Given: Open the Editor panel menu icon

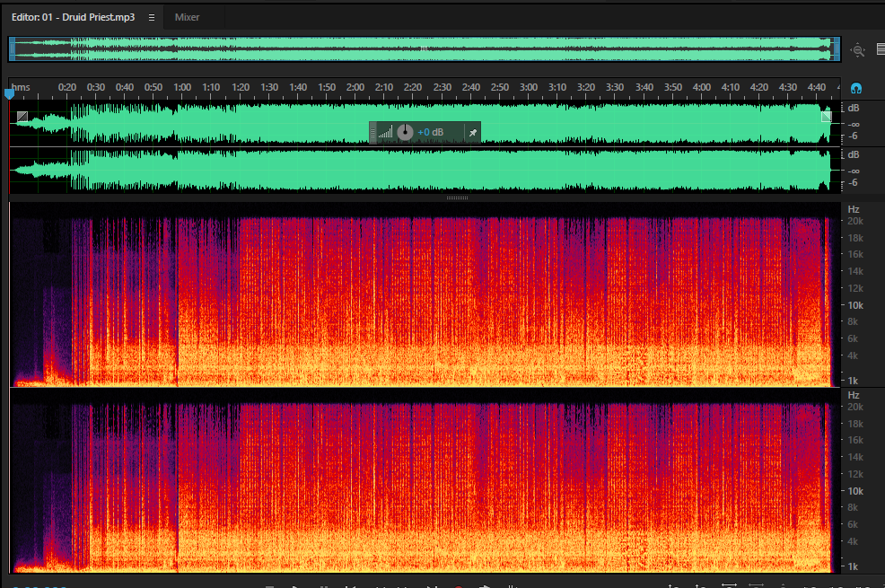Looking at the screenshot, I should tap(152, 17).
